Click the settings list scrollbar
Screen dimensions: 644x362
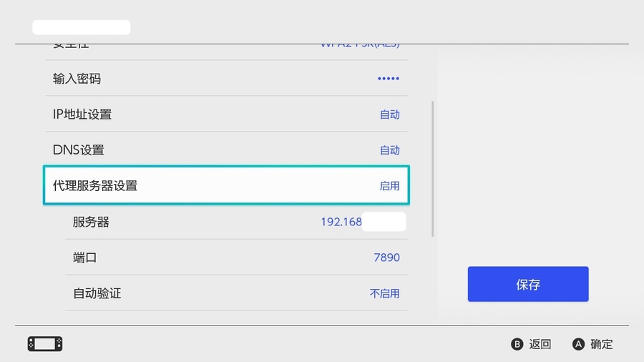point(433,169)
